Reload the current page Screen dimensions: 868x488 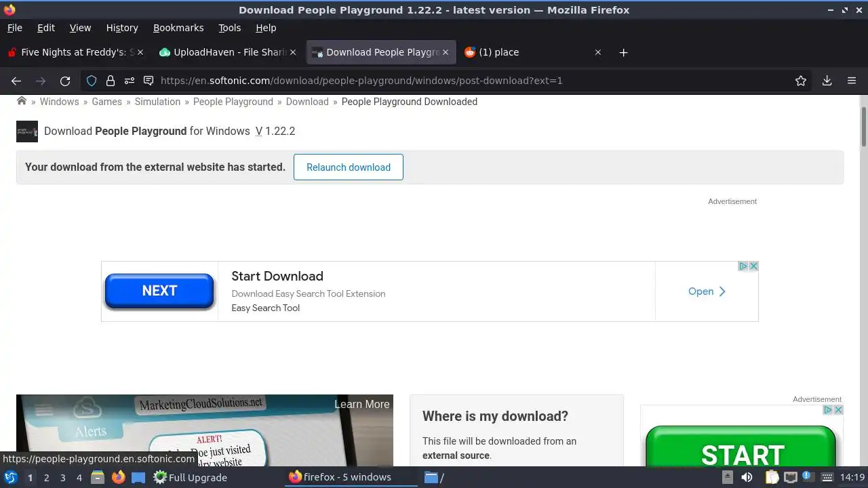[65, 81]
